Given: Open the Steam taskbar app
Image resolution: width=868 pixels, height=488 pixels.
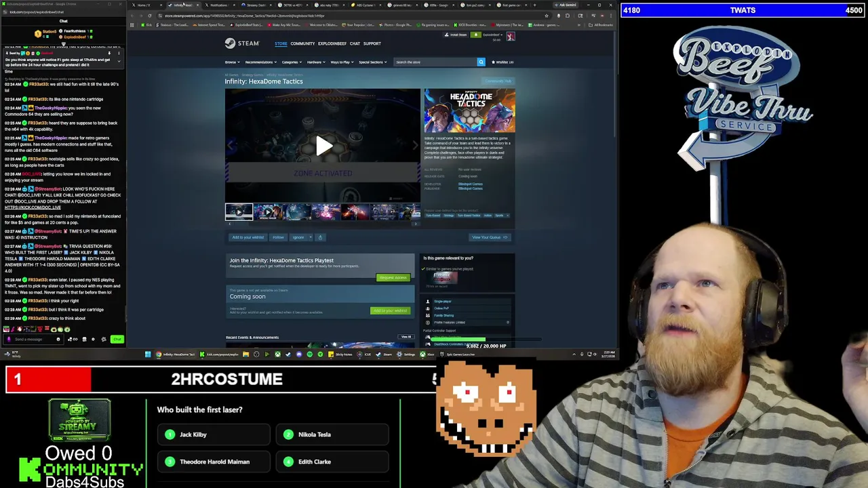Looking at the screenshot, I should point(385,354).
